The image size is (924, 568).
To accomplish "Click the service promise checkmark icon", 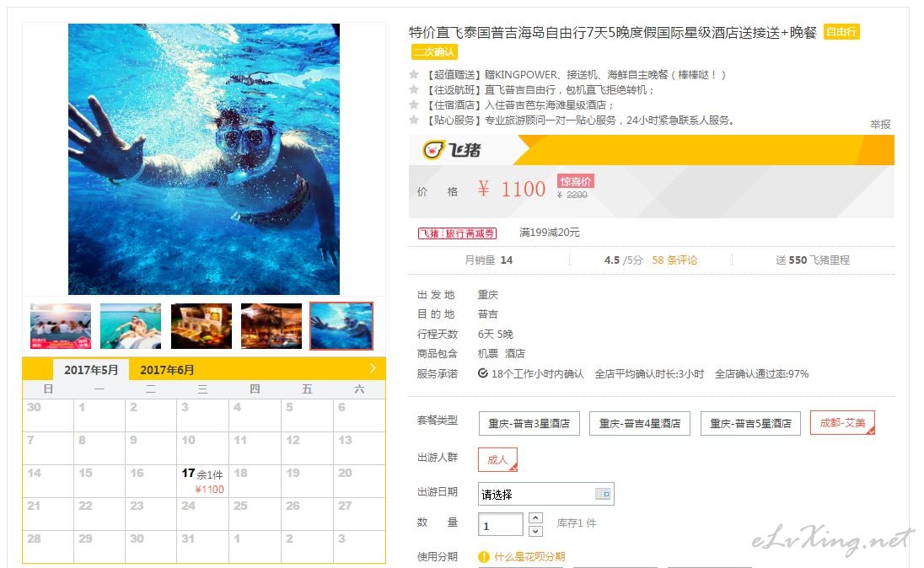I will pos(482,373).
